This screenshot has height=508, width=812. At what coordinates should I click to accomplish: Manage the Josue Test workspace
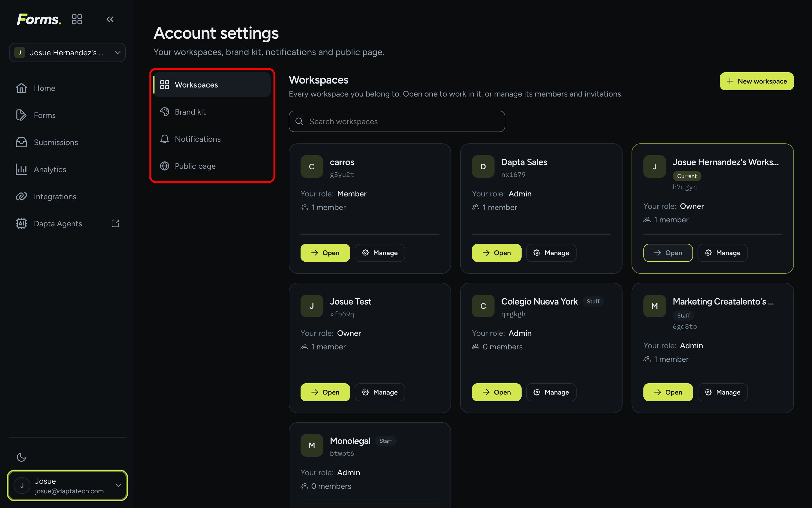[380, 392]
